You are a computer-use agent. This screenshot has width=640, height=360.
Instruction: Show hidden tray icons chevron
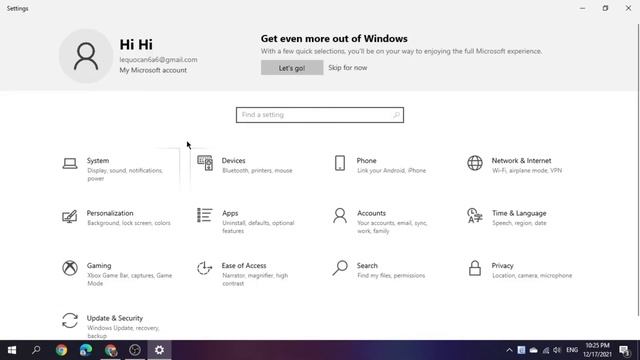[x=509, y=350]
